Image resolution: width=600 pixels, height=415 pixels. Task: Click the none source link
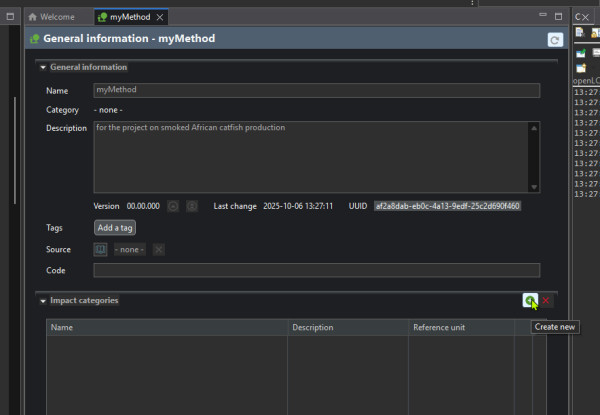click(130, 249)
